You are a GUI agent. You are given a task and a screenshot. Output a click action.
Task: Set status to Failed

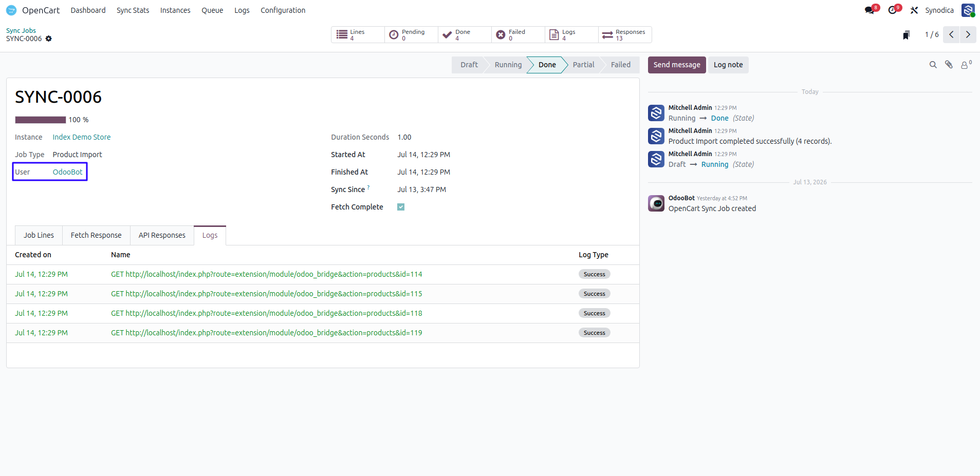[620, 65]
